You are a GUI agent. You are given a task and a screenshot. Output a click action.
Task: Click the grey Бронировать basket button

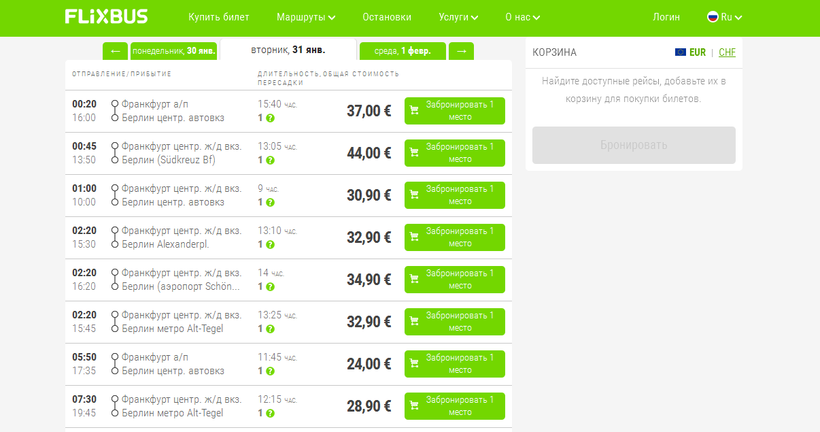click(633, 145)
